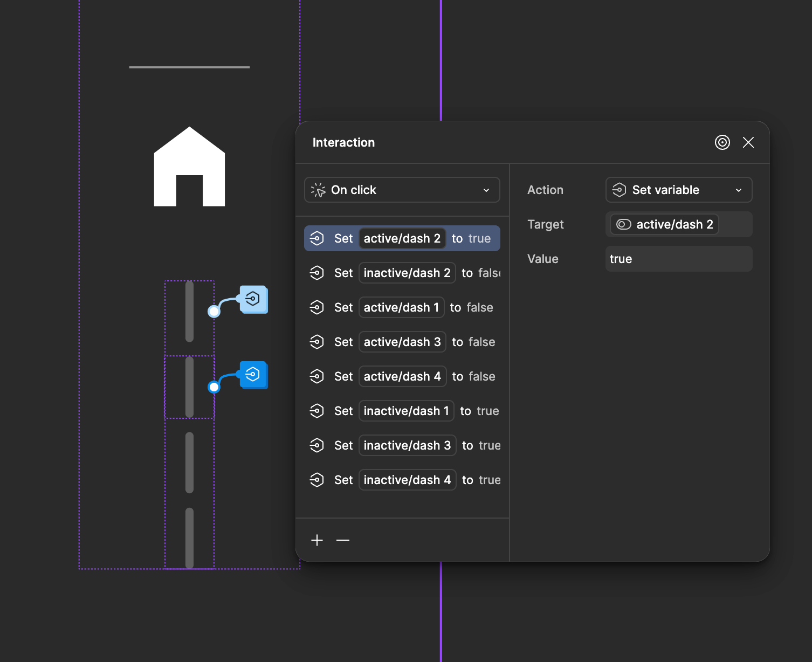
Task: Click the variable icon beside Set inactive/dash 3
Action: click(317, 445)
